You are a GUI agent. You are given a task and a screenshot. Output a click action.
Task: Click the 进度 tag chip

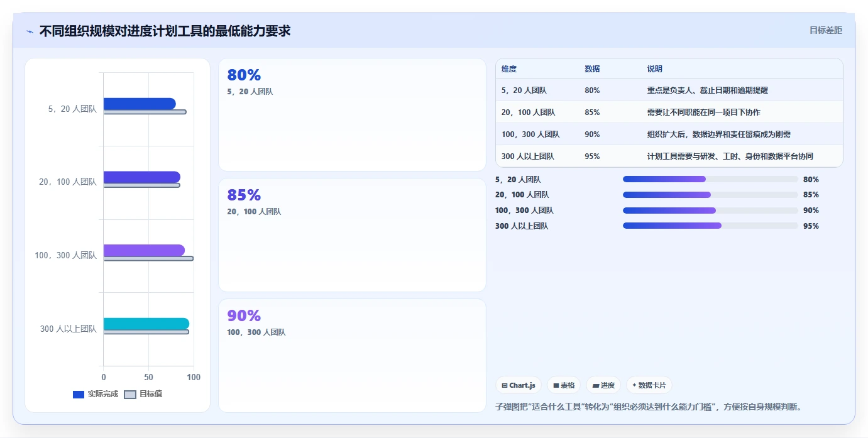(603, 385)
